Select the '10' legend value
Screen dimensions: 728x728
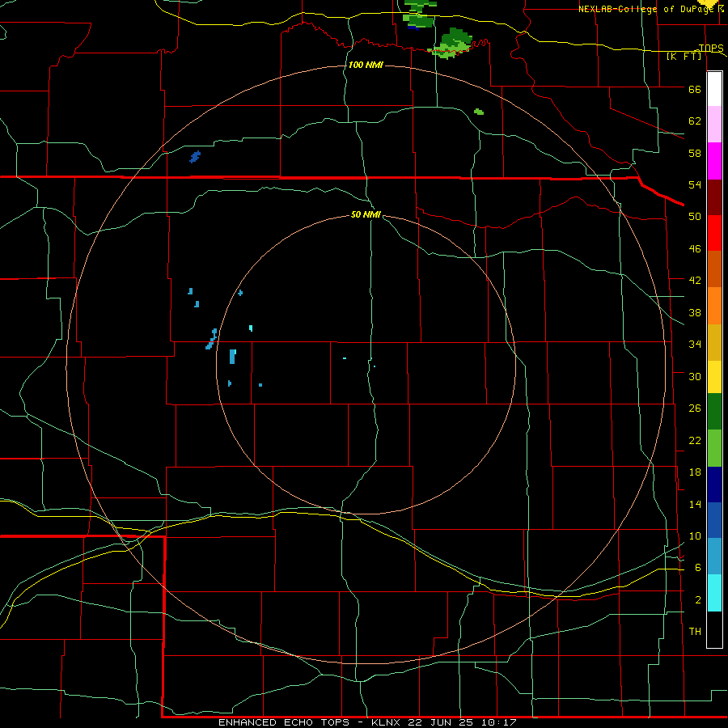click(695, 536)
